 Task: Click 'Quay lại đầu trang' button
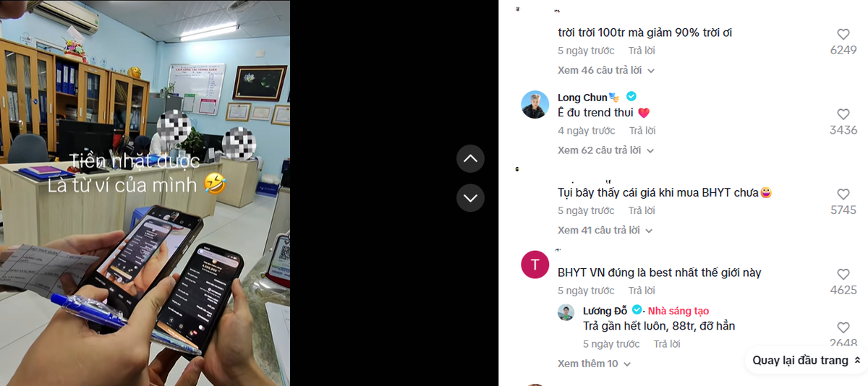[x=807, y=360]
